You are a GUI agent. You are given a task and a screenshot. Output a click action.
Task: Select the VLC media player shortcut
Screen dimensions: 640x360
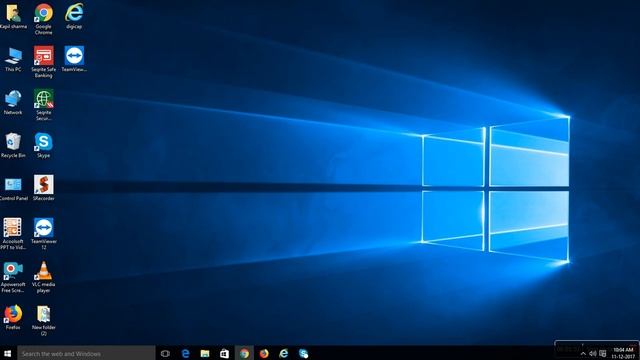(x=43, y=277)
